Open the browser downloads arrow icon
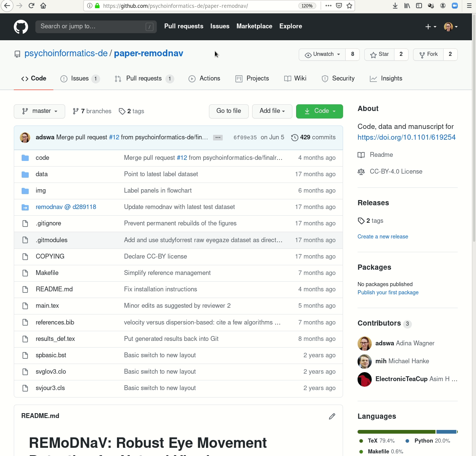476x456 pixels. pyautogui.click(x=395, y=6)
